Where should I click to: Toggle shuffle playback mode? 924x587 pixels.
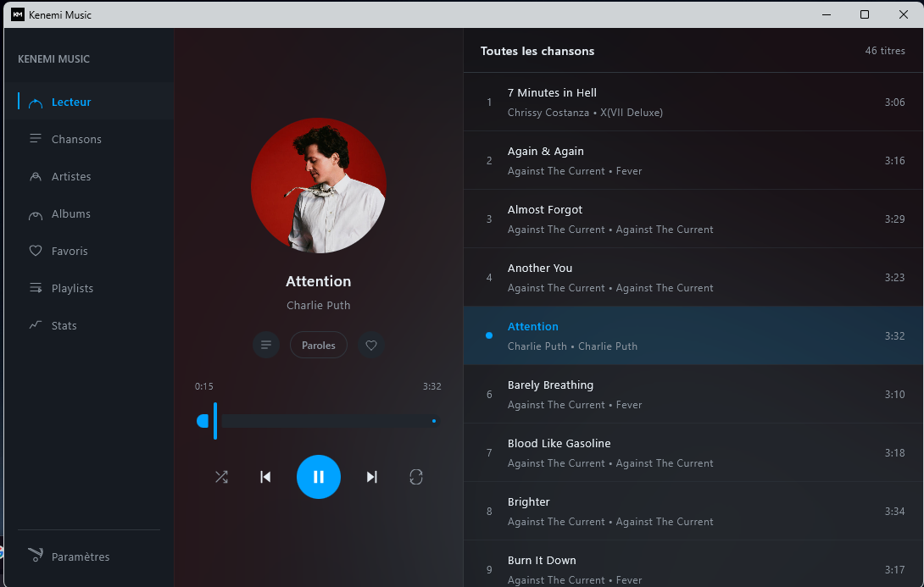point(221,477)
